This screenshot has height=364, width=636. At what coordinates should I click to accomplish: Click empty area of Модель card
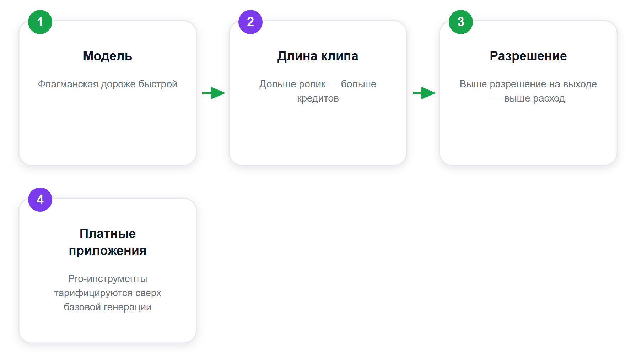[108, 131]
